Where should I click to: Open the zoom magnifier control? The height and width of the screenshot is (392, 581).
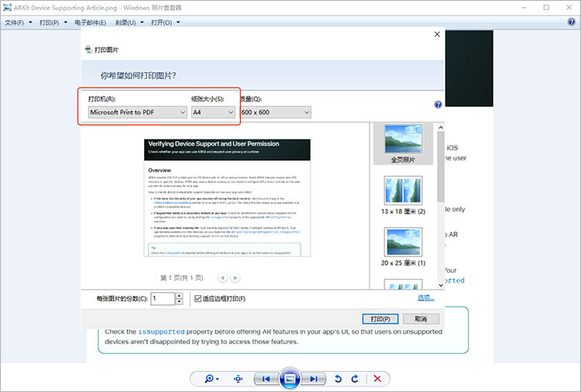211,379
